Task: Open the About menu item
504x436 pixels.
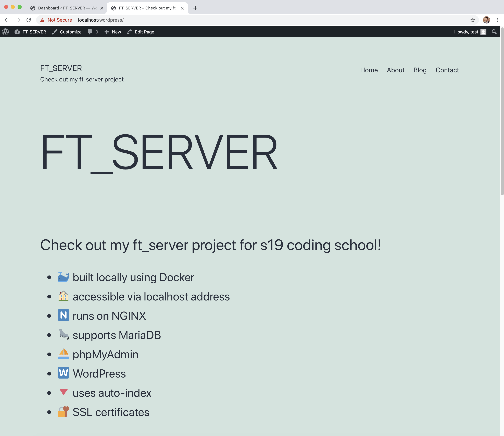Action: point(395,70)
